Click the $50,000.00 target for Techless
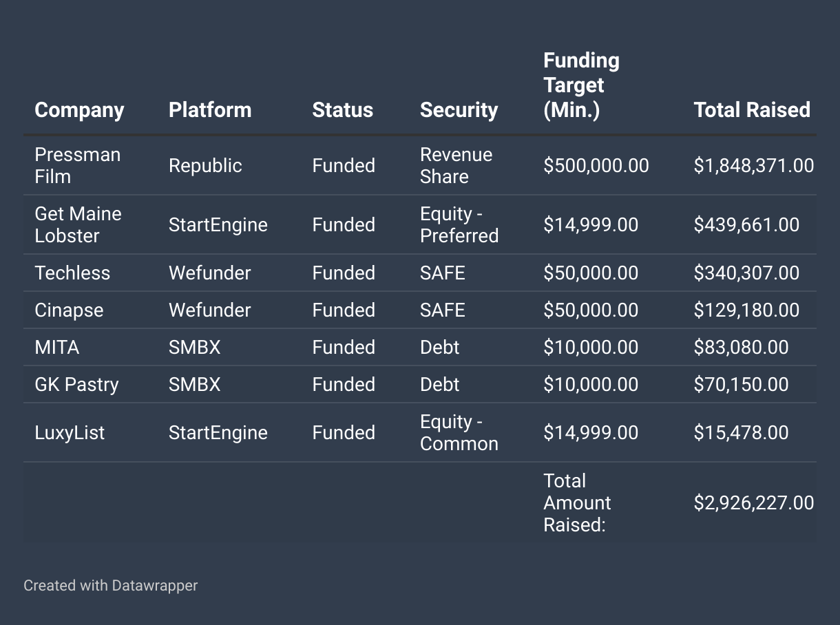Screen dimensions: 840x625 (x=591, y=273)
